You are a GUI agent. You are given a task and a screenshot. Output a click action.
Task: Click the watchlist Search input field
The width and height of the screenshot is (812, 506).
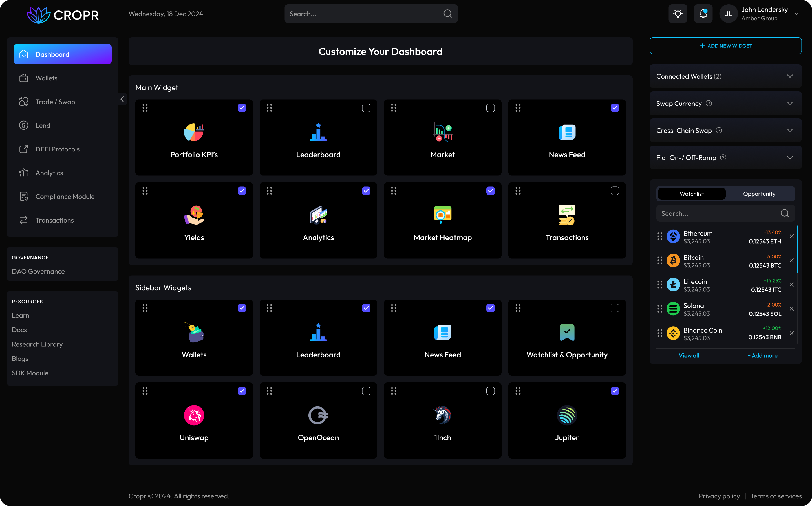coord(725,214)
